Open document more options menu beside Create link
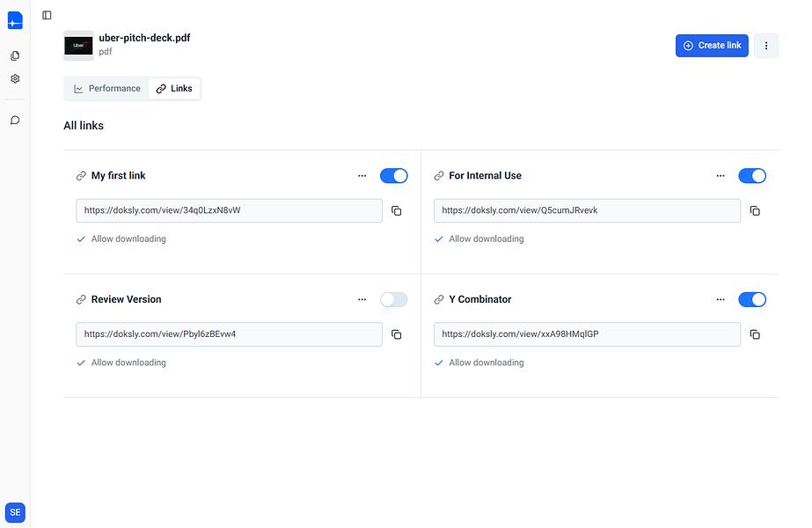The height and width of the screenshot is (528, 812). click(x=766, y=46)
